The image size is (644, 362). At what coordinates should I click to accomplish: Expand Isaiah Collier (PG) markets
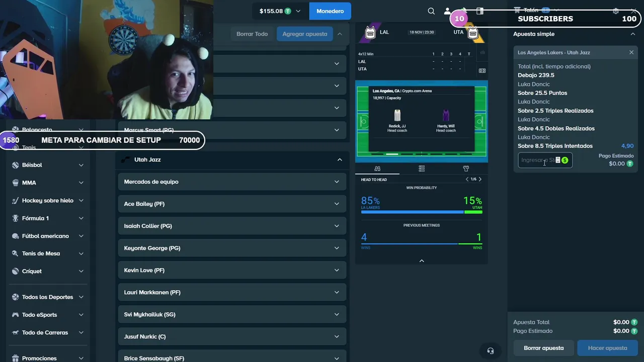pyautogui.click(x=232, y=226)
